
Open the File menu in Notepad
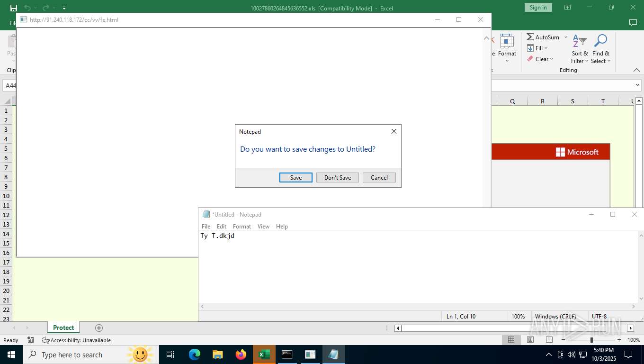click(206, 227)
